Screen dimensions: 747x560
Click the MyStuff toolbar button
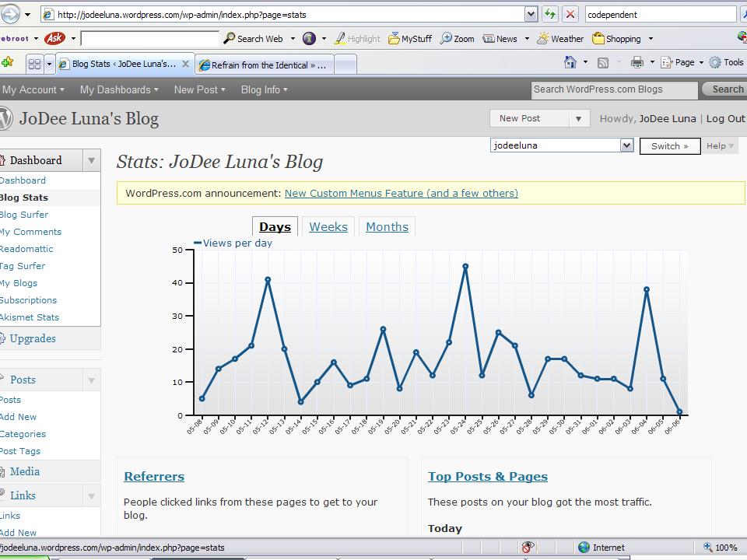click(410, 38)
